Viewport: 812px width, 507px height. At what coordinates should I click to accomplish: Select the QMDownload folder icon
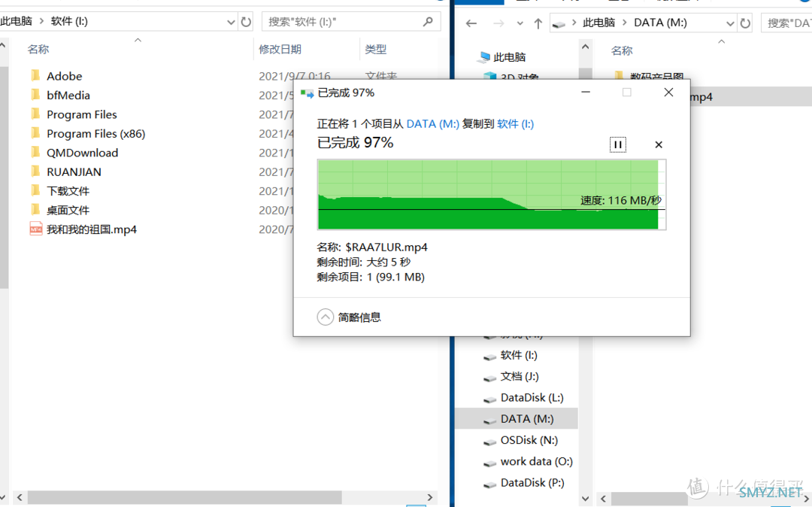pos(36,152)
